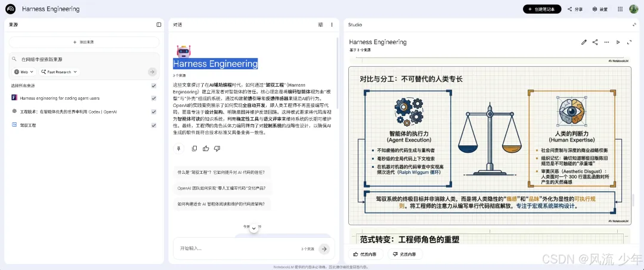Viewport: 644px width, 270px height.
Task: Open chat configuration sliders icon in 对话 panel
Action: pos(320,24)
